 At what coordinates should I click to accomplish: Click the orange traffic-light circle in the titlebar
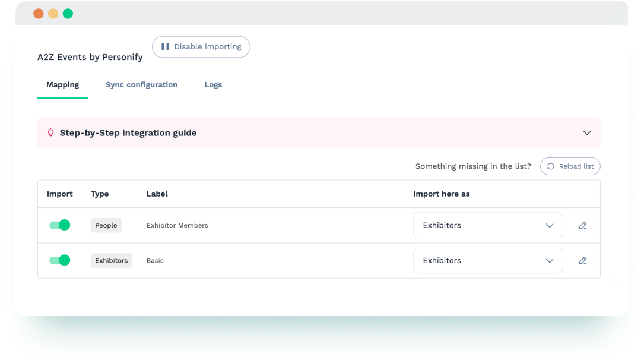pos(39,12)
